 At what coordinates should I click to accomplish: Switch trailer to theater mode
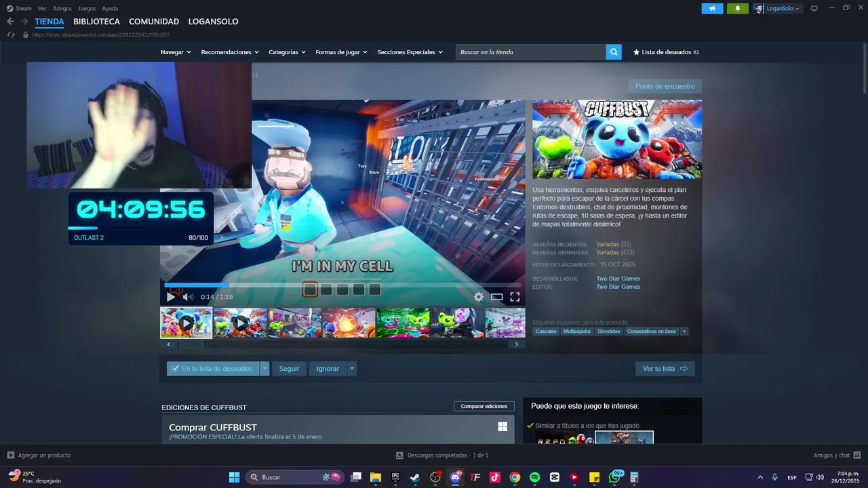coord(497,297)
